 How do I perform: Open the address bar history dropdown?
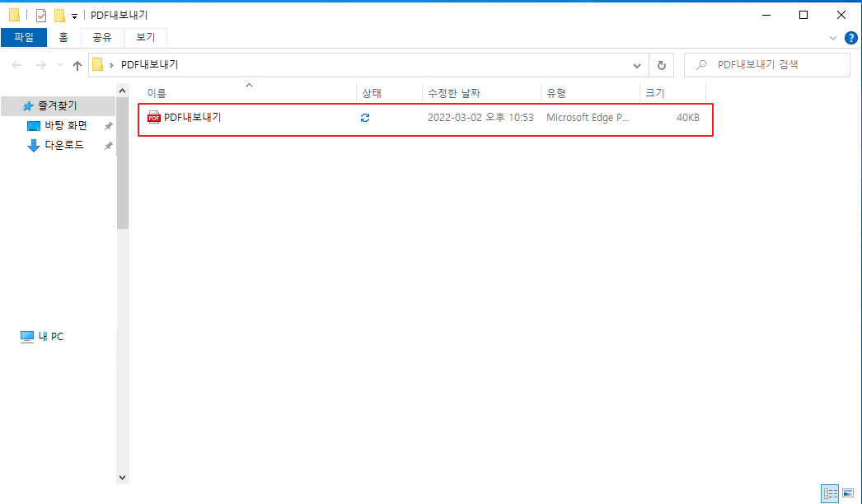[x=636, y=64]
